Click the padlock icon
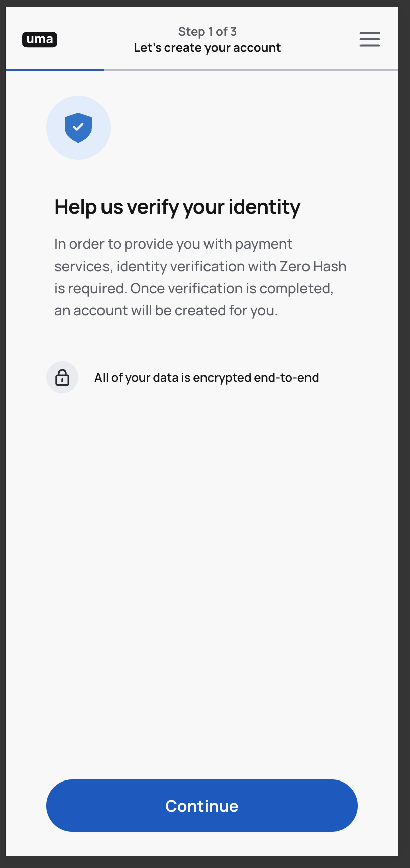This screenshot has height=868, width=410. point(62,377)
